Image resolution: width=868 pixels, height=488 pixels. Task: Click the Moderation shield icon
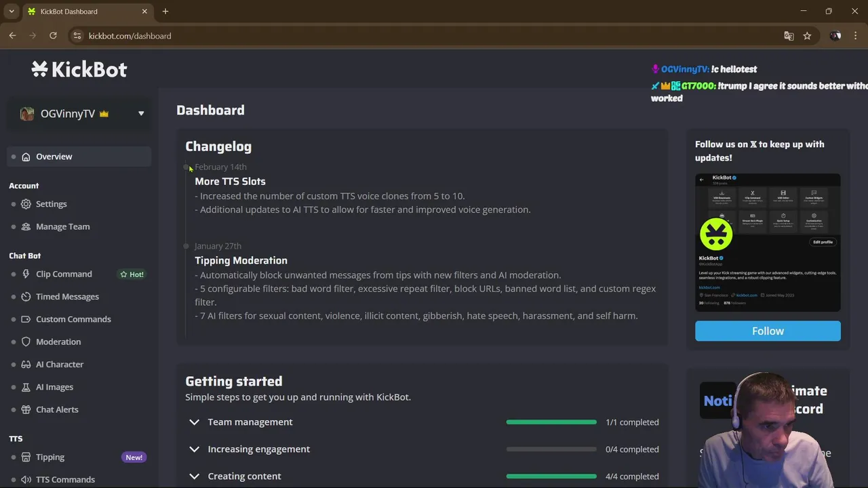(x=26, y=342)
